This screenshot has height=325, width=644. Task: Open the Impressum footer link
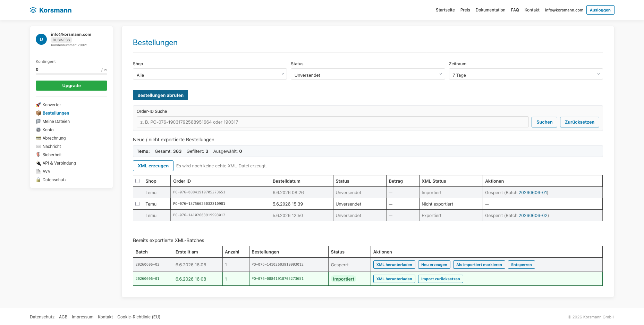[83, 317]
